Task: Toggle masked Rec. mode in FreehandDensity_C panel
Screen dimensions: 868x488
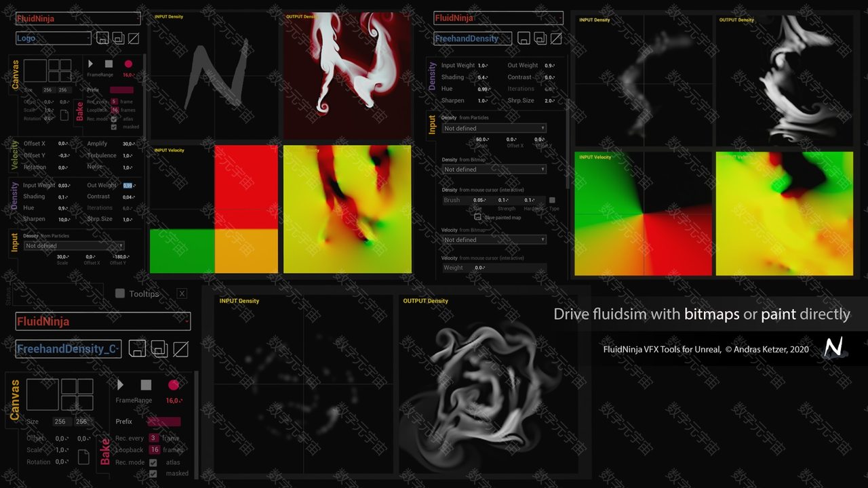Action: tap(153, 474)
